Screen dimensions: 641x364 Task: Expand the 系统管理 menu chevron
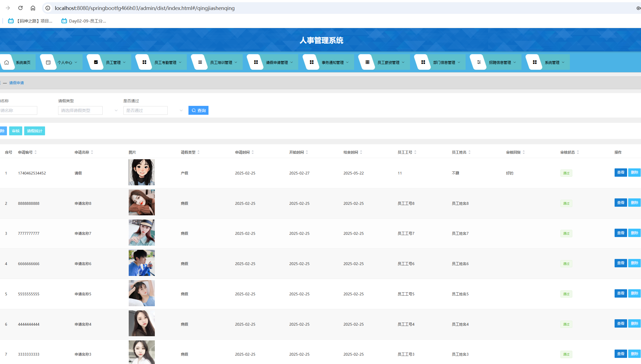[x=563, y=62]
